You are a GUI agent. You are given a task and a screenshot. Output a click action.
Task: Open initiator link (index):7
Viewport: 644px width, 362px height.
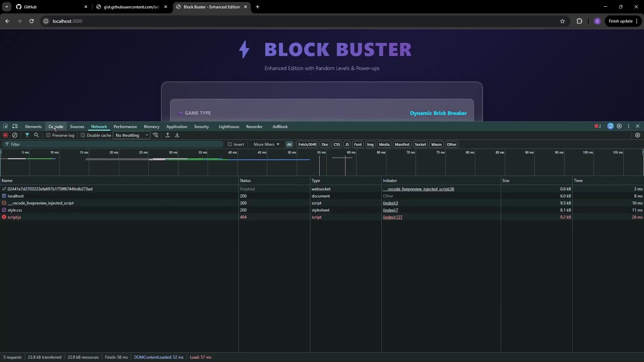click(390, 210)
